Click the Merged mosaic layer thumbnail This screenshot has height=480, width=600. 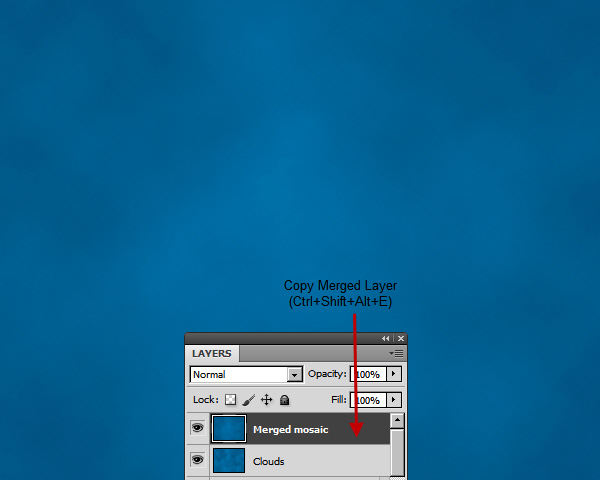[x=228, y=429]
